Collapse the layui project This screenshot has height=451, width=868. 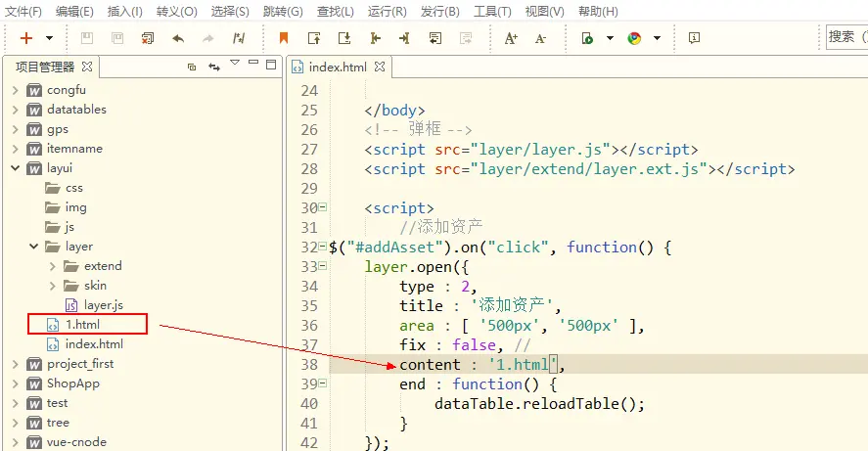tap(16, 168)
